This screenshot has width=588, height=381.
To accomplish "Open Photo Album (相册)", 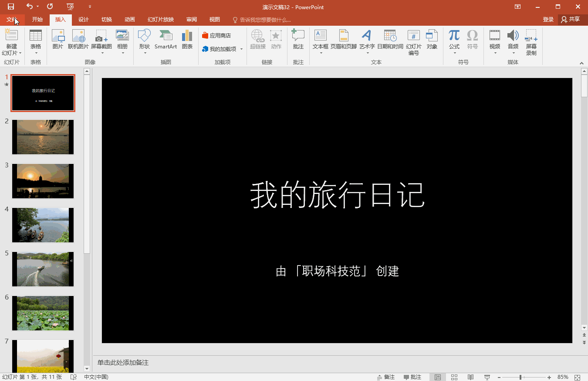I will coord(122,42).
